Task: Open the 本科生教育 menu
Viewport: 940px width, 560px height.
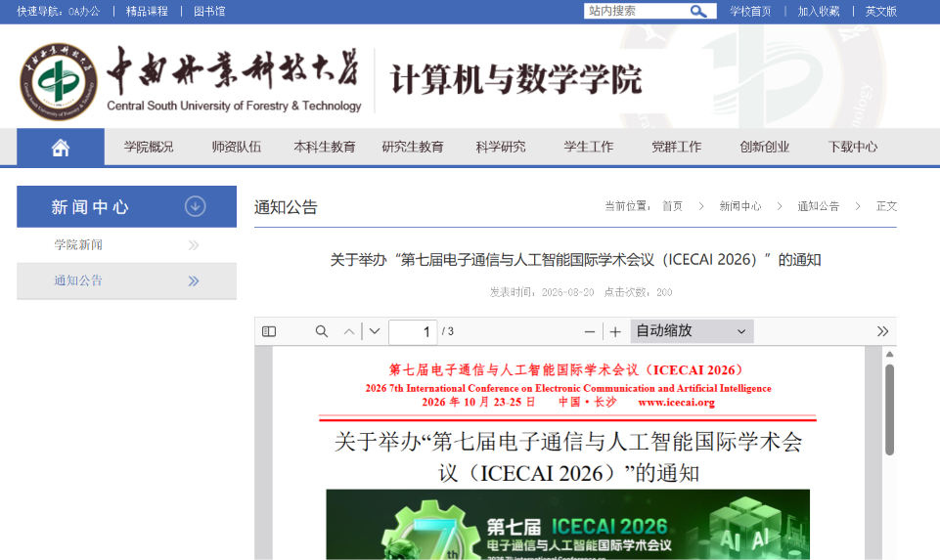Action: coord(325,147)
